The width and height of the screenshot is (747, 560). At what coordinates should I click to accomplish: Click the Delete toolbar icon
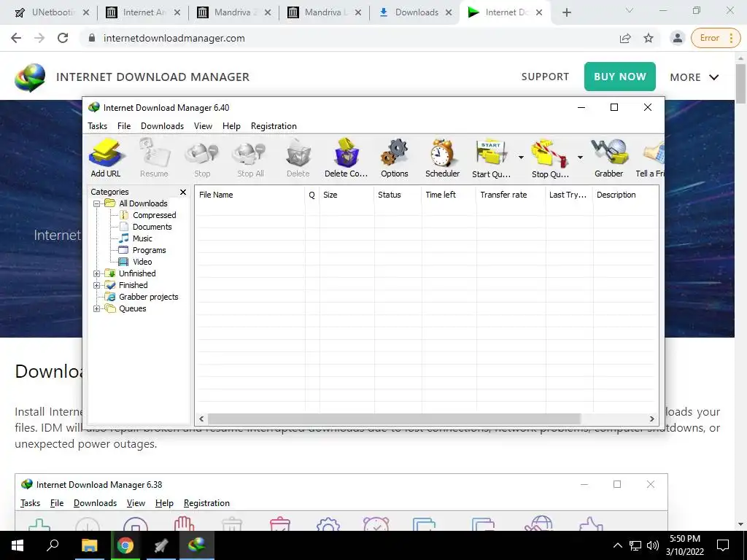pos(298,158)
